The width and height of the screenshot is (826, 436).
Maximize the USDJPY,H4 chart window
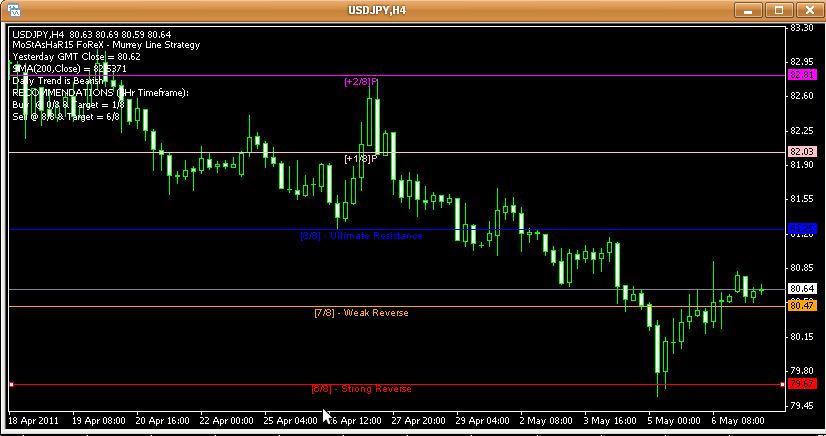pos(779,9)
